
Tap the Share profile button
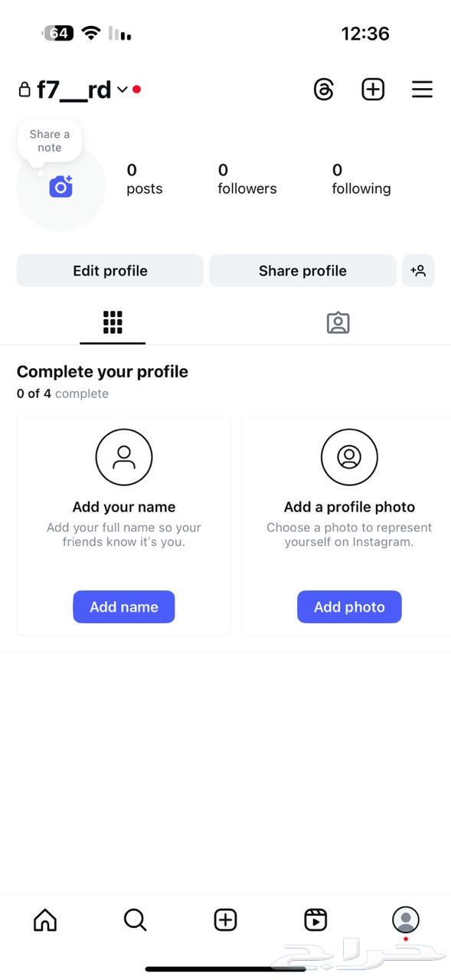point(302,270)
